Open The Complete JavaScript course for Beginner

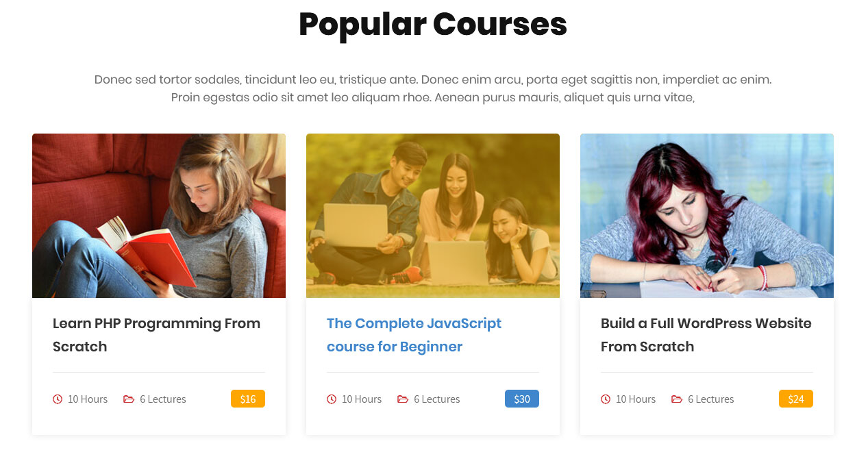click(414, 335)
